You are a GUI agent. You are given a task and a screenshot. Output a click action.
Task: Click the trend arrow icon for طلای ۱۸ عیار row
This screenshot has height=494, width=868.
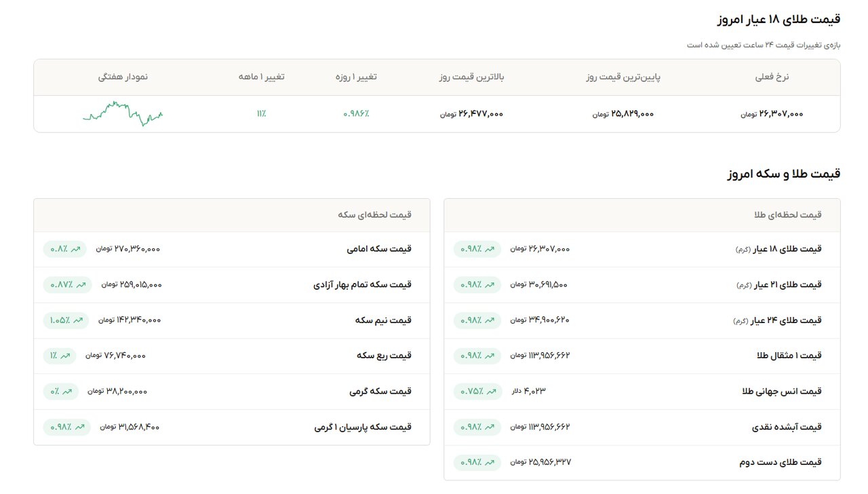(490, 249)
